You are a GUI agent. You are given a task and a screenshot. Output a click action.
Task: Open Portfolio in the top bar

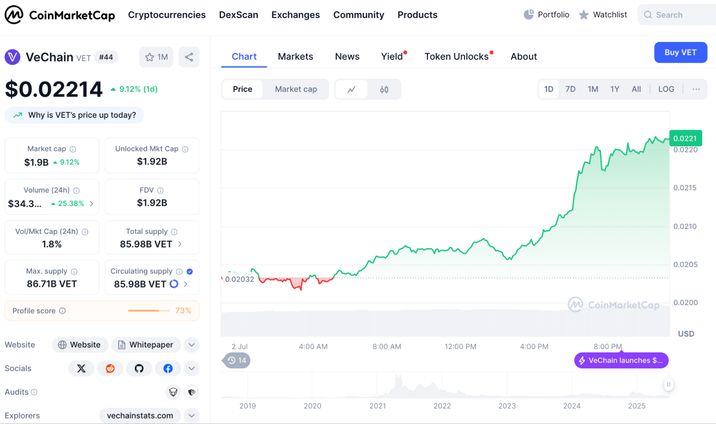(x=546, y=15)
